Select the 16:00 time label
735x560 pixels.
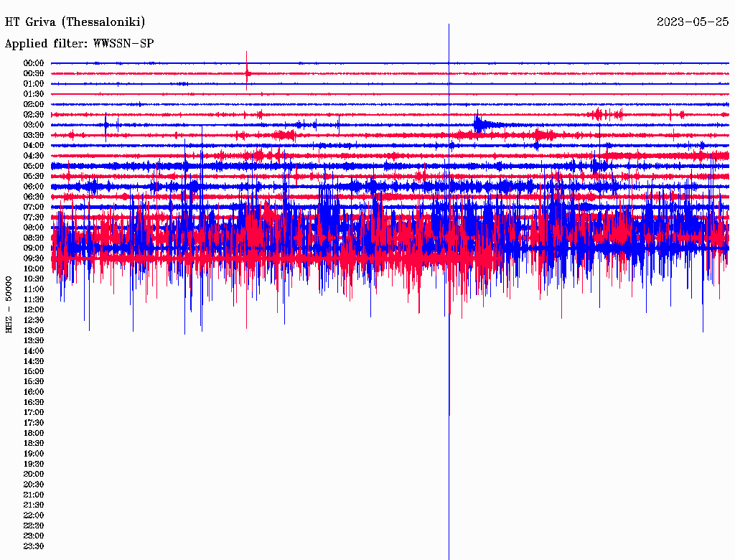tap(34, 392)
